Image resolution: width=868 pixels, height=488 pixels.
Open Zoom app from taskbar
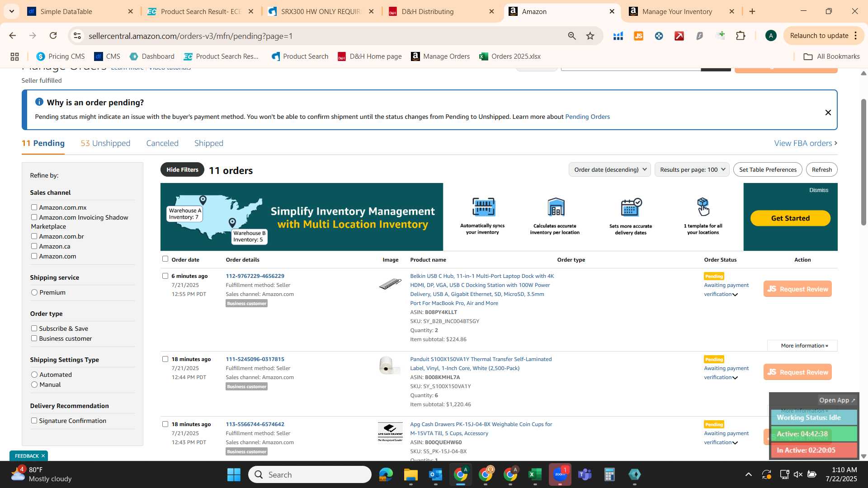tap(560, 474)
